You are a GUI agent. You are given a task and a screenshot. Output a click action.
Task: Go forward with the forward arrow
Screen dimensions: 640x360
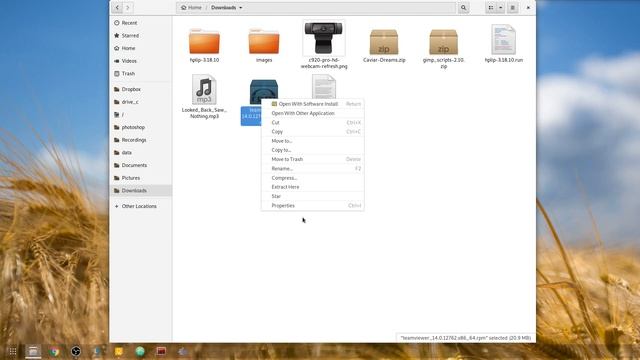pos(128,8)
